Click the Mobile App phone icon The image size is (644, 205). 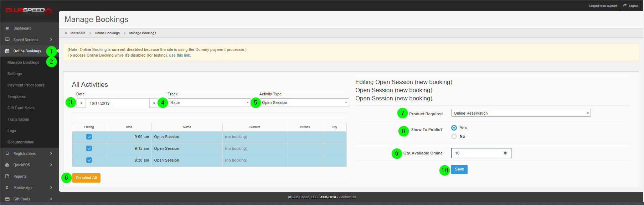click(7, 188)
